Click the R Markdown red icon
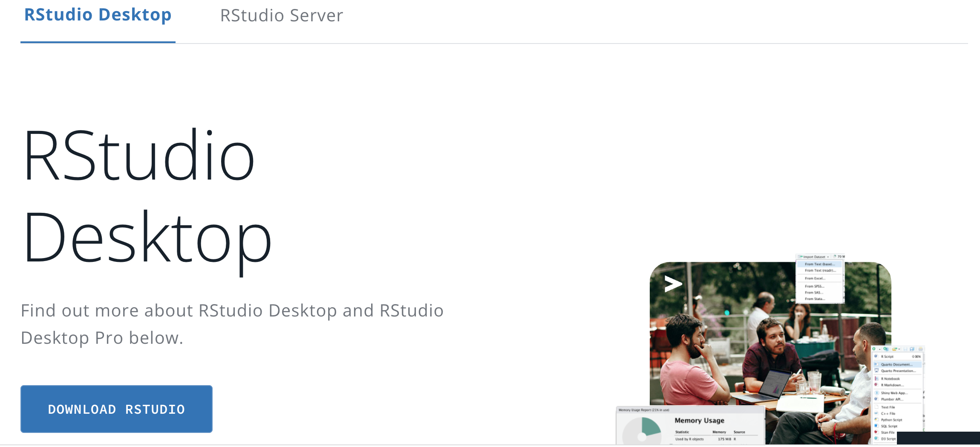The height and width of the screenshot is (447, 980). (x=876, y=384)
